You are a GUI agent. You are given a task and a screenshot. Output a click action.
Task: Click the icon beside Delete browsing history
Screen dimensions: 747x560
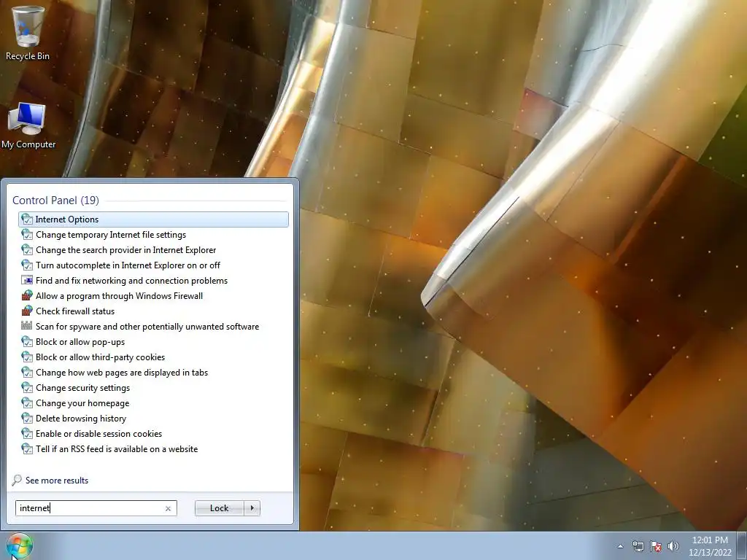point(27,418)
